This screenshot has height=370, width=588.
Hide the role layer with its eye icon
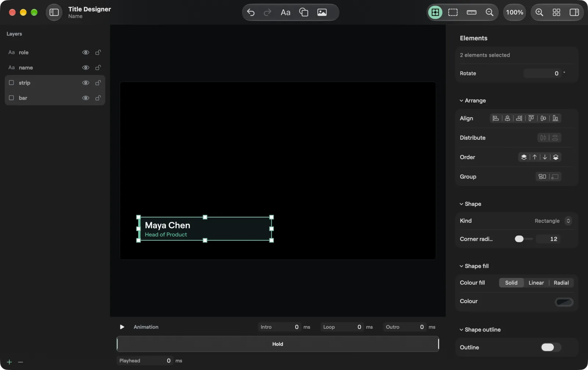pyautogui.click(x=86, y=52)
